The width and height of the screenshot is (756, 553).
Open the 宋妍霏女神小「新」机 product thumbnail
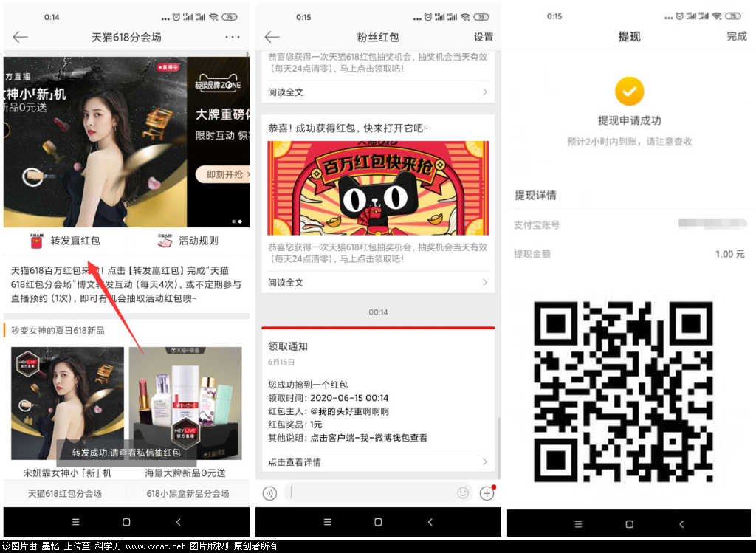[67, 403]
